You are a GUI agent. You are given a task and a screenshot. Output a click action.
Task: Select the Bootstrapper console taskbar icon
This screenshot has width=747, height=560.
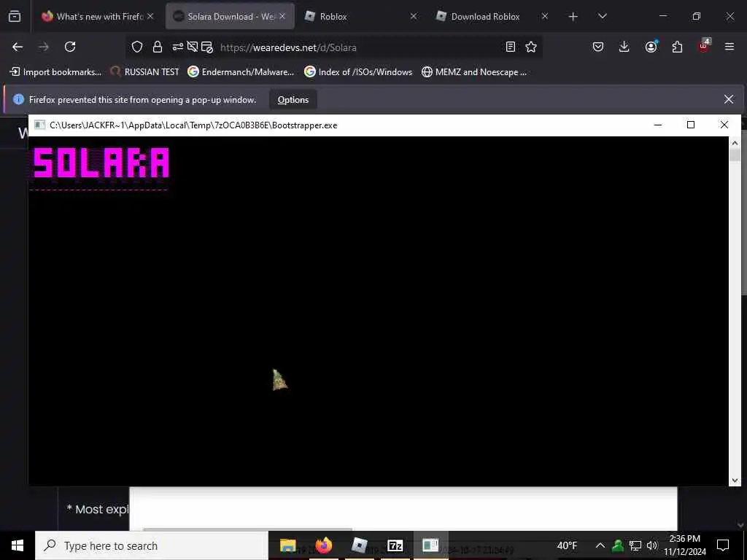pos(430,545)
